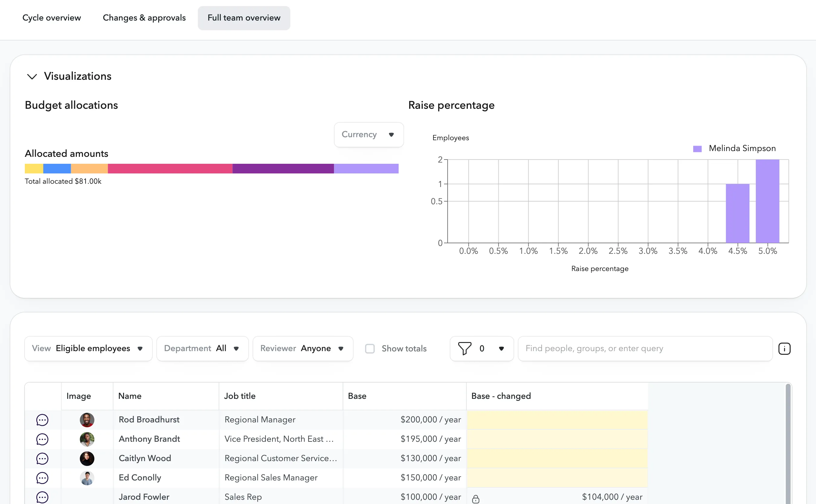Click the pink segment of the allocation bar
This screenshot has height=504, width=816.
(170, 169)
